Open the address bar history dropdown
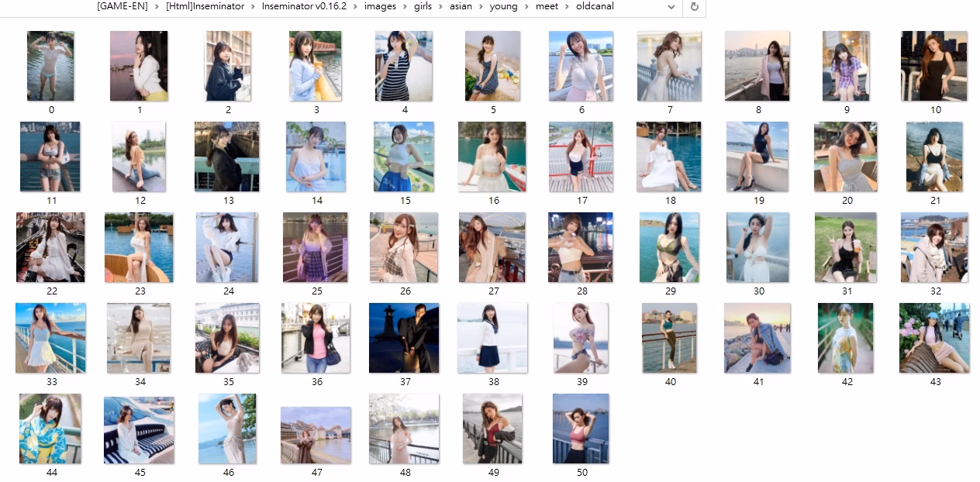Screen dimensions: 980x482 pyautogui.click(x=671, y=7)
